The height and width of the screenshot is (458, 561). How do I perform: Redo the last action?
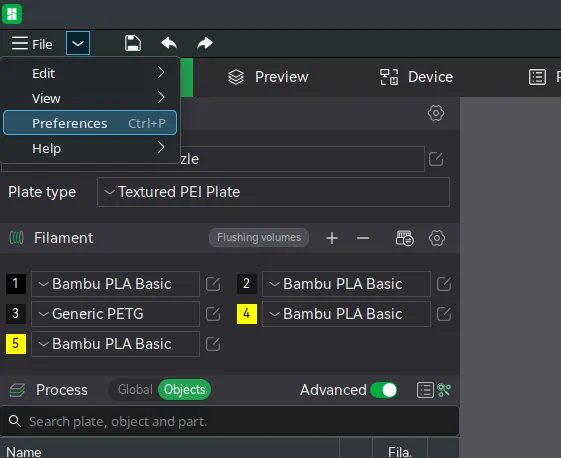(x=205, y=43)
